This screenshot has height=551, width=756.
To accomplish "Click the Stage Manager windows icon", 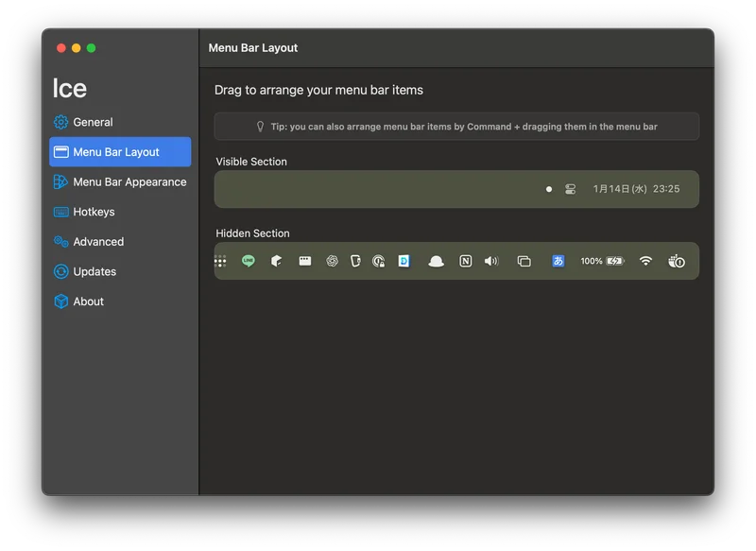I will coord(524,261).
